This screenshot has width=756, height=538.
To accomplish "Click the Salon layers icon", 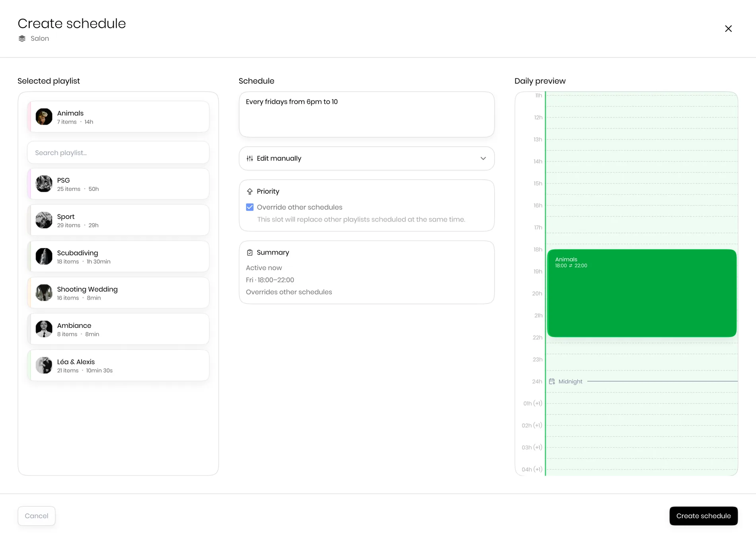I will tap(22, 39).
